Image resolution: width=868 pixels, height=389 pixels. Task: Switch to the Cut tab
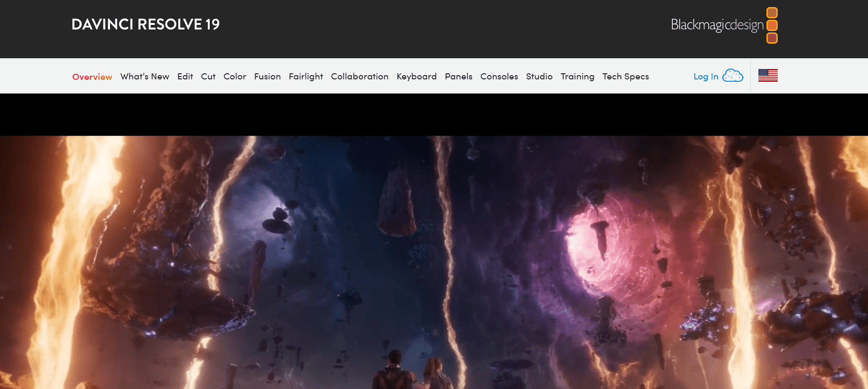(208, 76)
